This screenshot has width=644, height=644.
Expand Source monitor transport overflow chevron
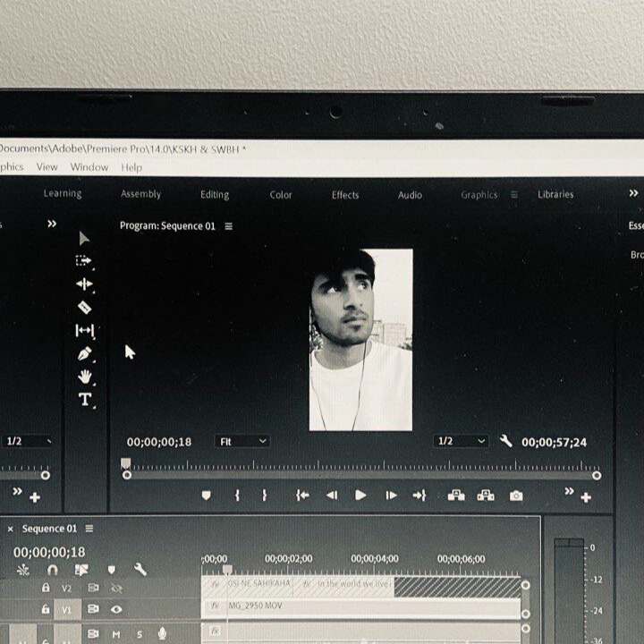(17, 491)
